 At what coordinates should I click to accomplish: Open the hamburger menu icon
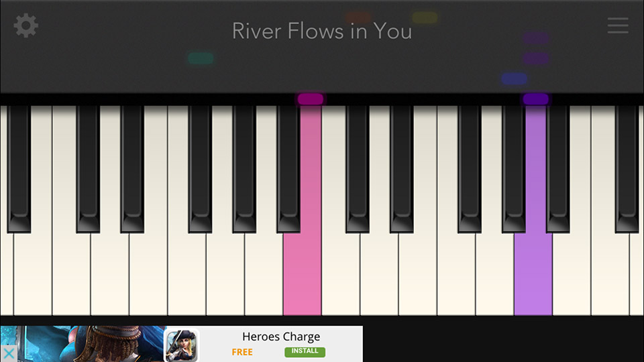coord(618,25)
